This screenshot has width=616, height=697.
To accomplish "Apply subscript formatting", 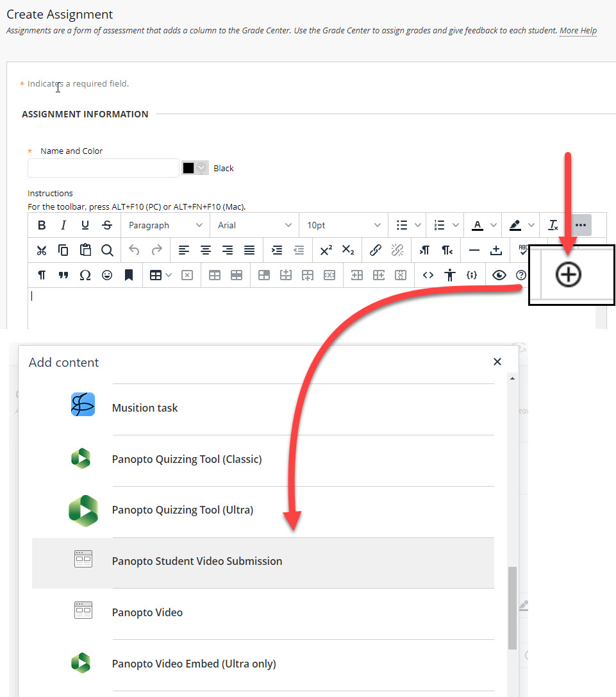I will point(348,250).
